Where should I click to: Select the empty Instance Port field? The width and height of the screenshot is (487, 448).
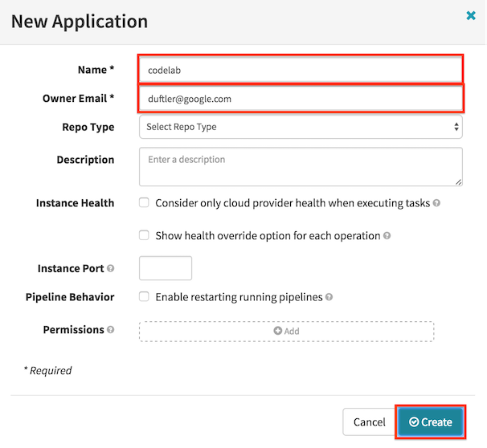[166, 268]
